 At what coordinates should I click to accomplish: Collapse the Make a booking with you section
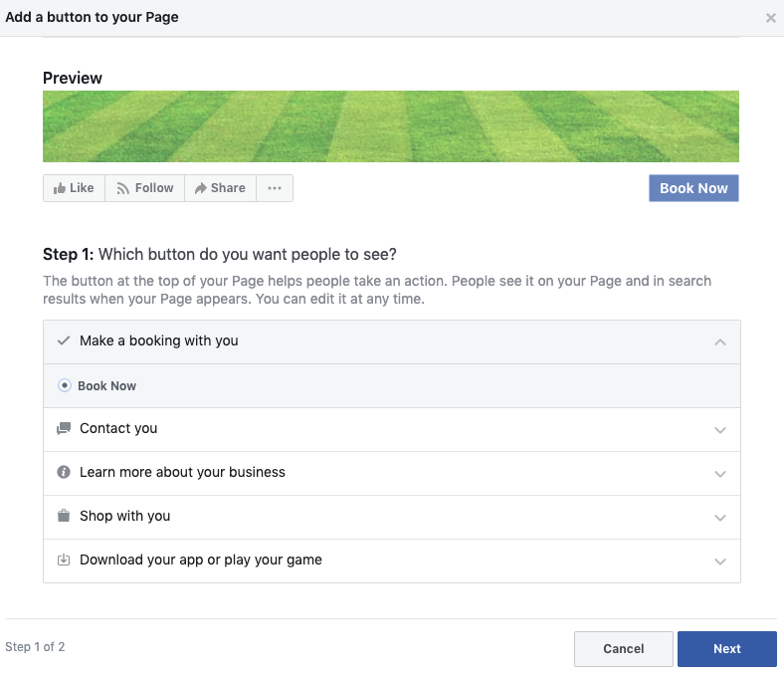pyautogui.click(x=720, y=342)
